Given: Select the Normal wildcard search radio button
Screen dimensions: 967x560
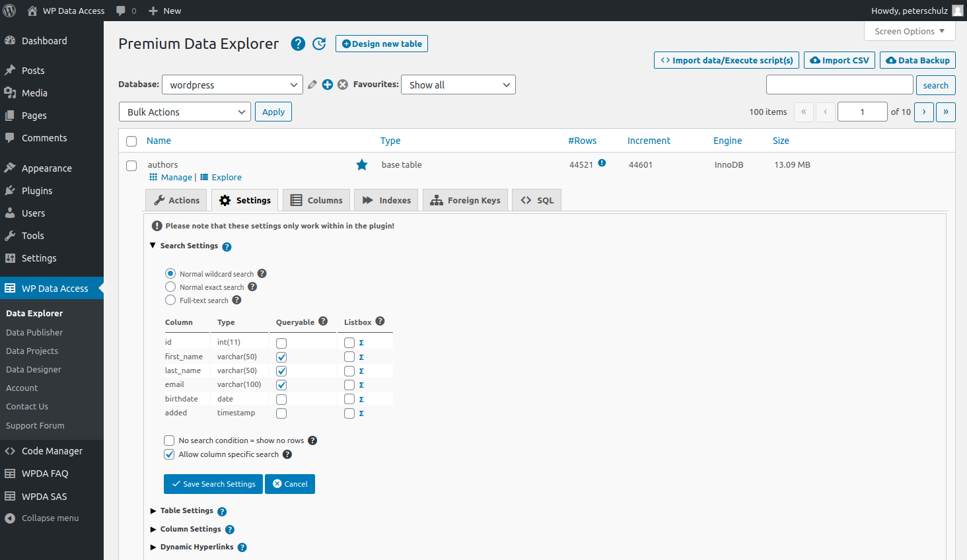Looking at the screenshot, I should click(170, 273).
